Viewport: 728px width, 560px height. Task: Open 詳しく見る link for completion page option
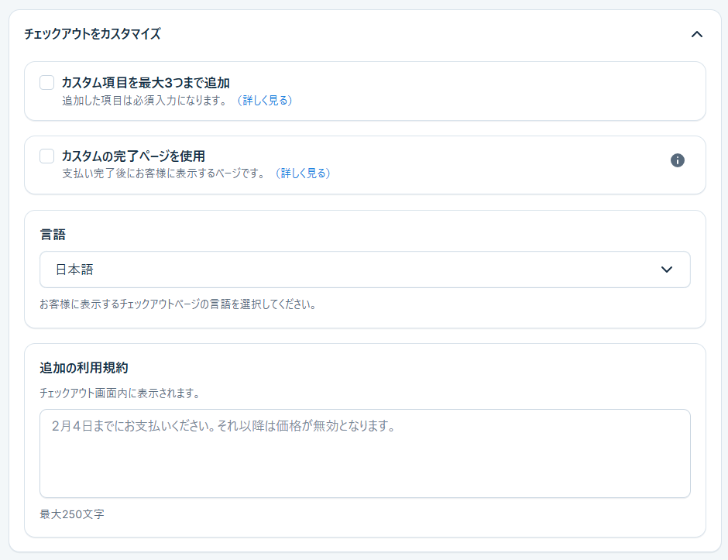[302, 173]
